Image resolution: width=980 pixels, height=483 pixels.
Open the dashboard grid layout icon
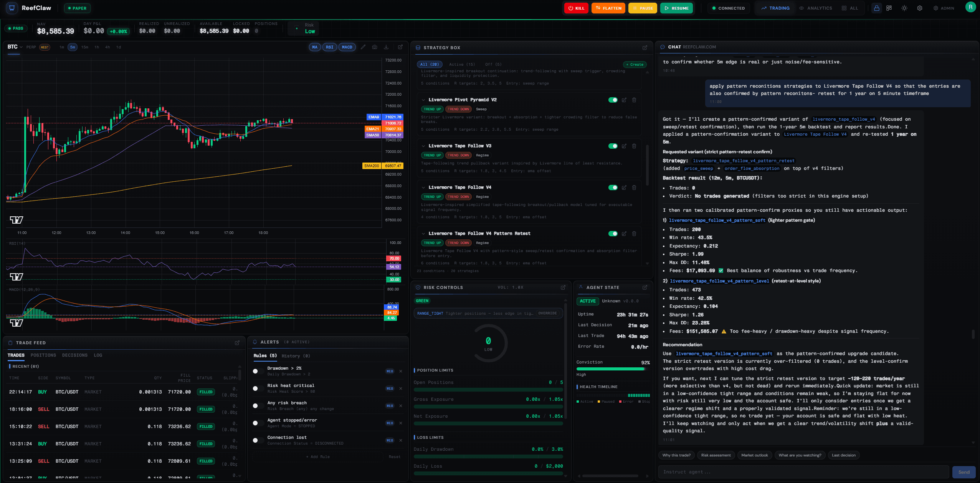click(890, 8)
